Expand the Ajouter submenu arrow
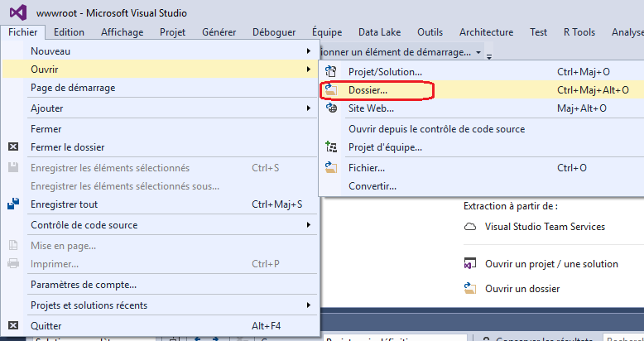The height and width of the screenshot is (341, 644). tap(307, 108)
